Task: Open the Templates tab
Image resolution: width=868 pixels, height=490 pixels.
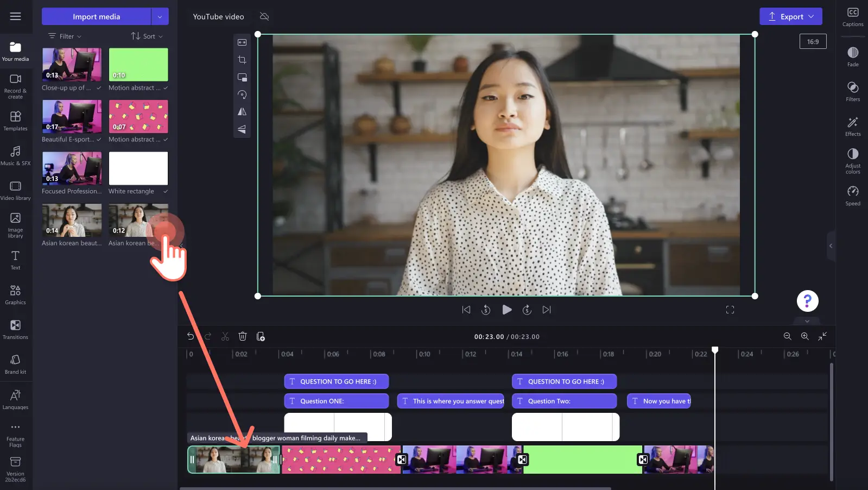Action: [15, 121]
